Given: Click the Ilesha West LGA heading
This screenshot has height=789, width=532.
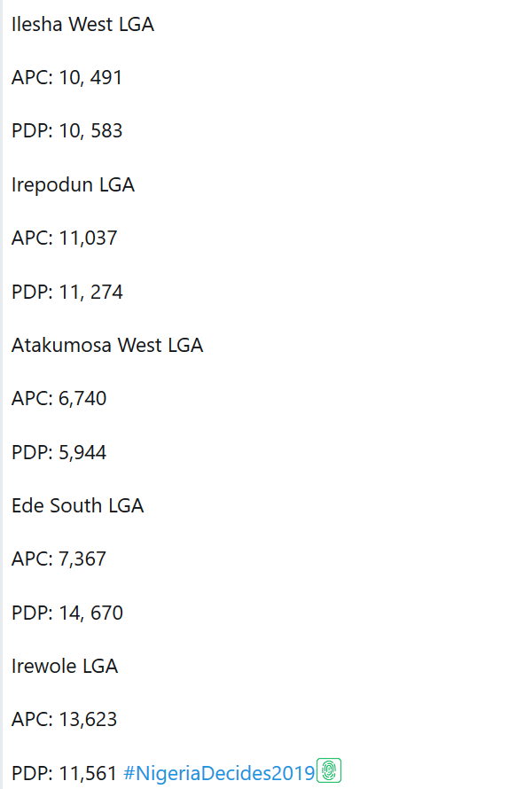Looking at the screenshot, I should [x=82, y=25].
